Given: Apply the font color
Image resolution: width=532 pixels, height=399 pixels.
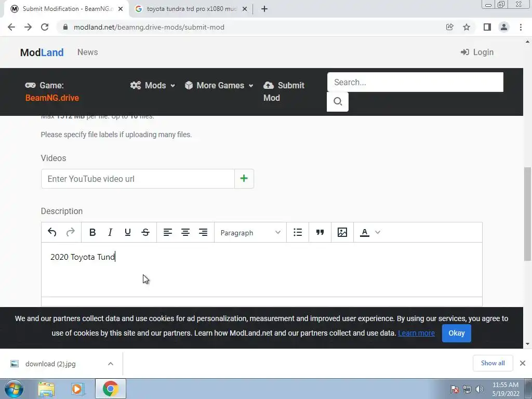Looking at the screenshot, I should [x=364, y=232].
